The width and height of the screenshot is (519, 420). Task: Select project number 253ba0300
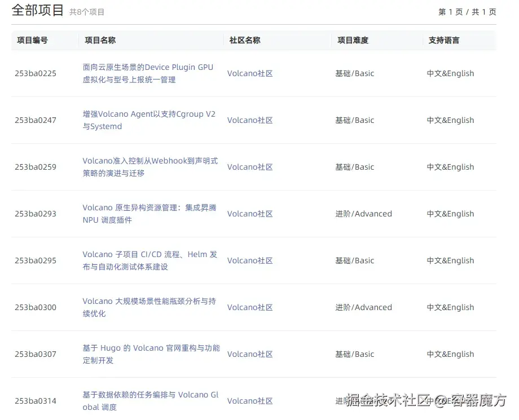point(36,307)
